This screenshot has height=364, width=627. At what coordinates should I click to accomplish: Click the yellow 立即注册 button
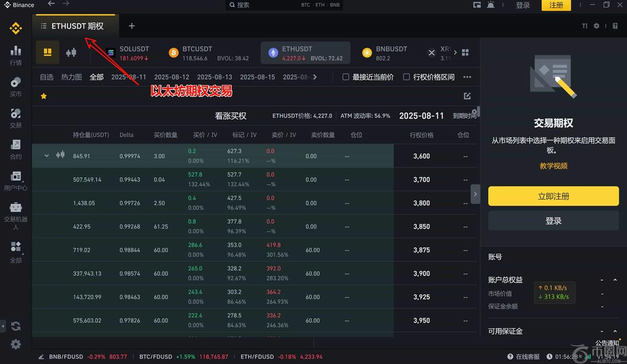(553, 196)
